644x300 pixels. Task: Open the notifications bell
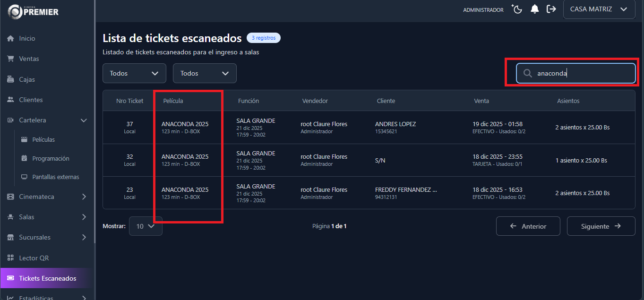[x=534, y=9]
